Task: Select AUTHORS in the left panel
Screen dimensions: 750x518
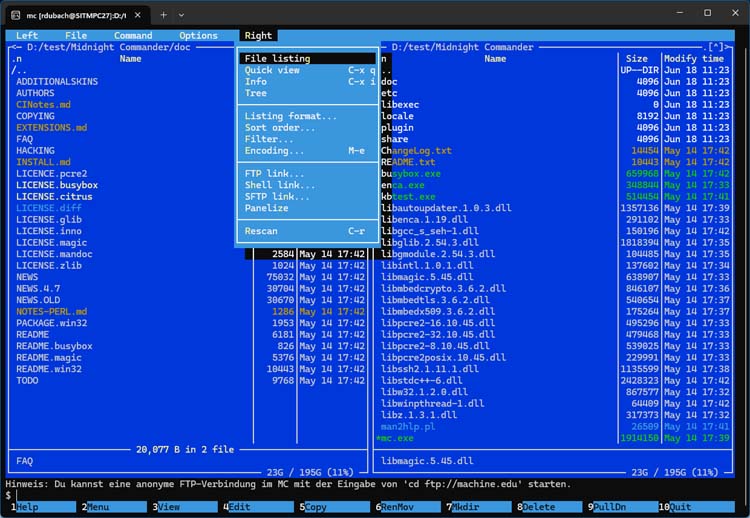Action: tap(35, 93)
